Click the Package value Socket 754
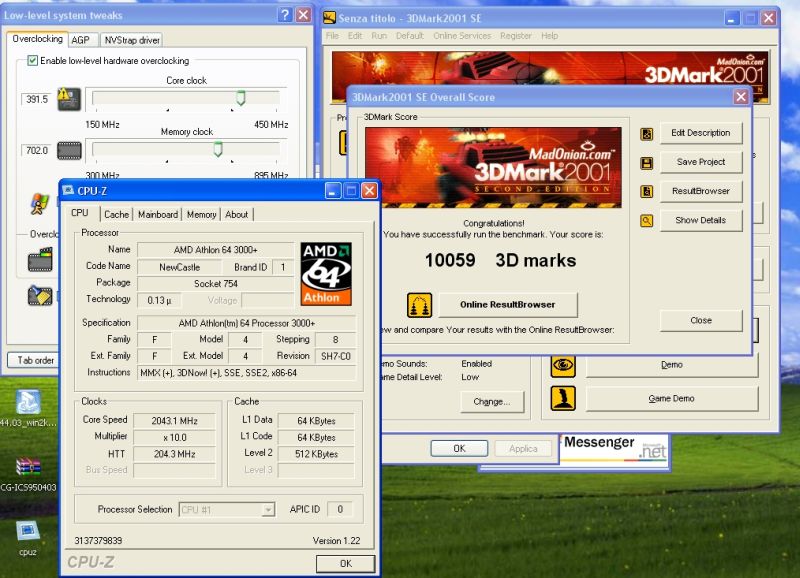Image resolution: width=800 pixels, height=578 pixels. click(x=215, y=284)
